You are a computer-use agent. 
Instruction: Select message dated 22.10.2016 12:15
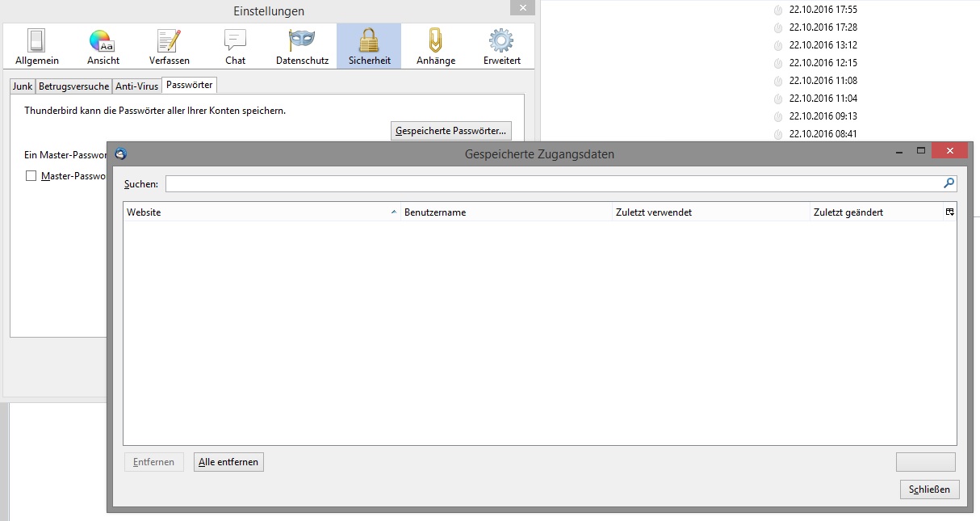pyautogui.click(x=823, y=63)
